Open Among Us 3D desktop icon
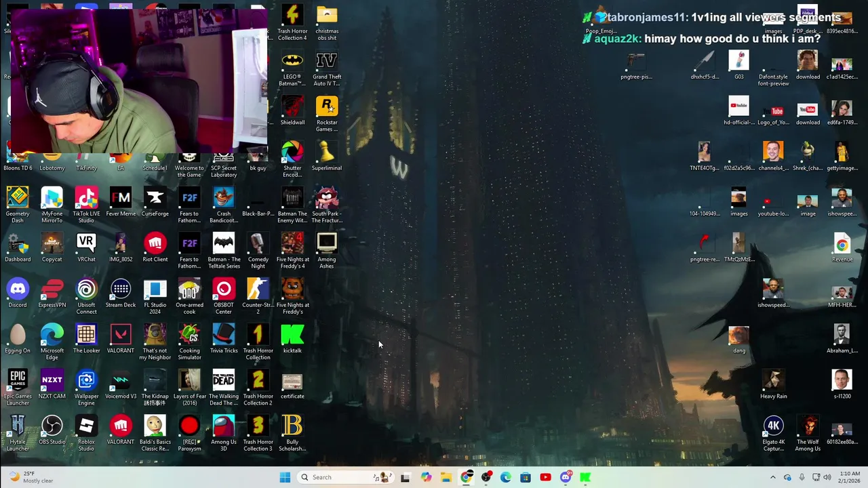The image size is (868, 488). click(x=224, y=433)
